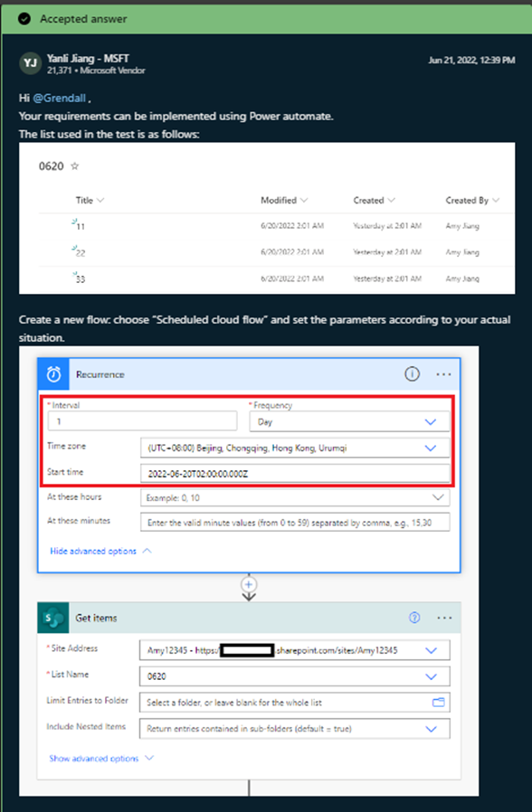Open Get items help question icon
The width and height of the screenshot is (532, 812).
(x=414, y=618)
